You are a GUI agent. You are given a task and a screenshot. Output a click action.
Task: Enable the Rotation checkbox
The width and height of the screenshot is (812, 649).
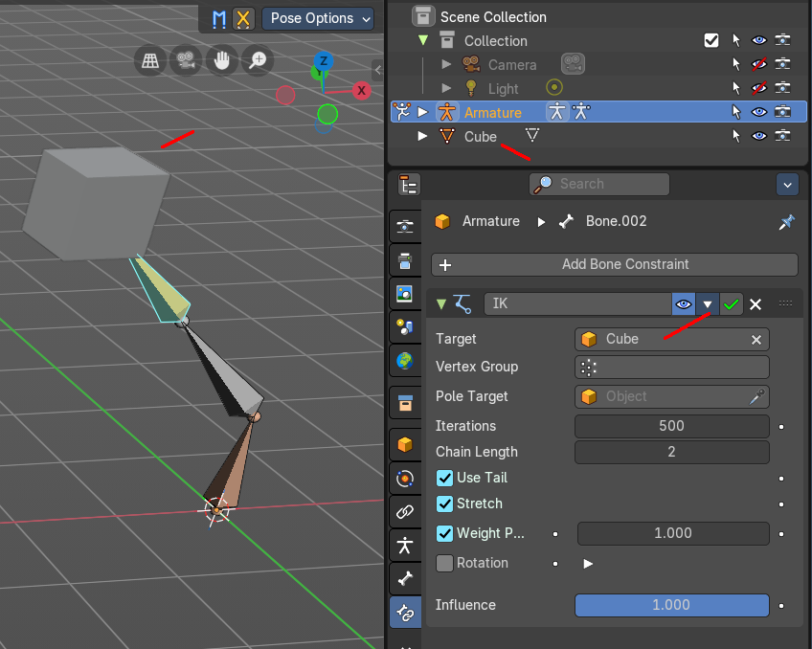coord(445,563)
